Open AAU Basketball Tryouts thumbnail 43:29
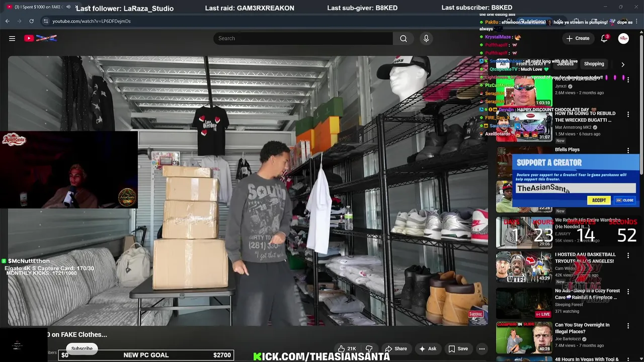 click(524, 266)
